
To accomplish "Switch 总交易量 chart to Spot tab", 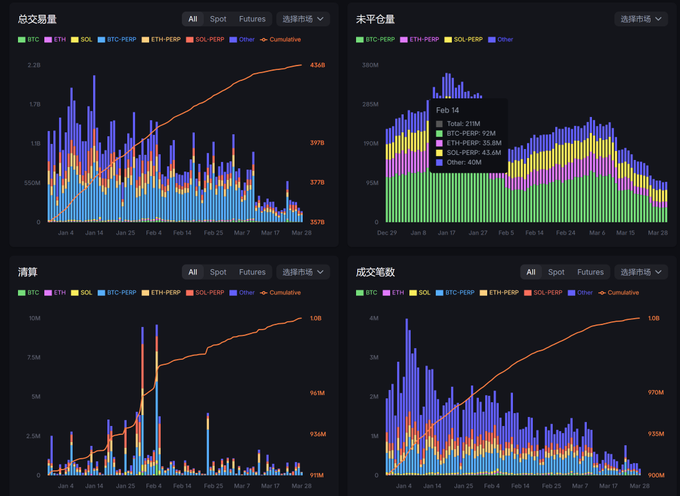I will (x=217, y=19).
